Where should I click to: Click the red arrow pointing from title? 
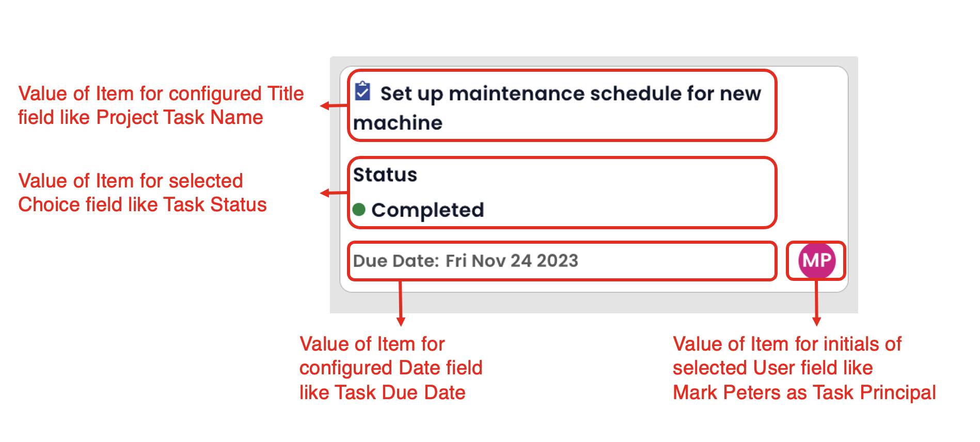point(334,106)
